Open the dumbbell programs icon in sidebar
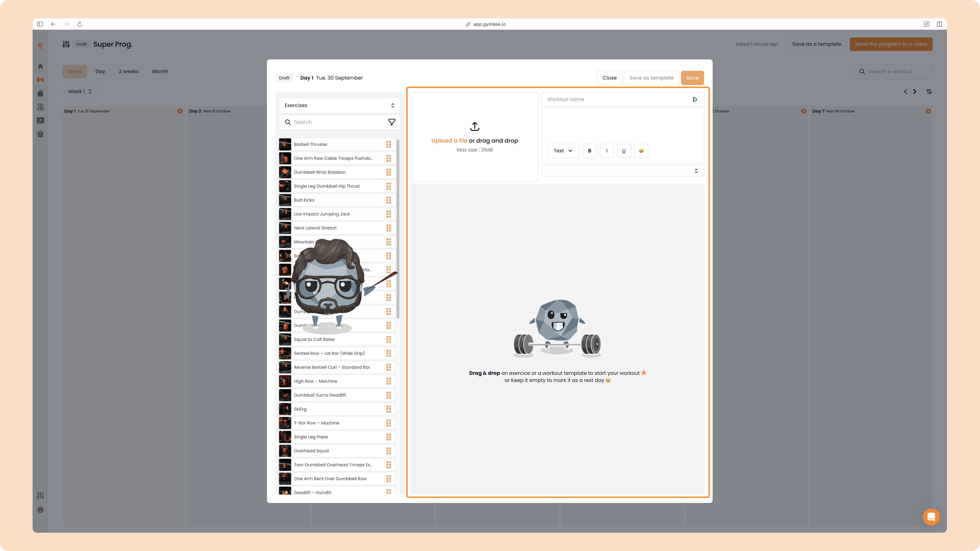The width and height of the screenshot is (980, 551). 40,79
